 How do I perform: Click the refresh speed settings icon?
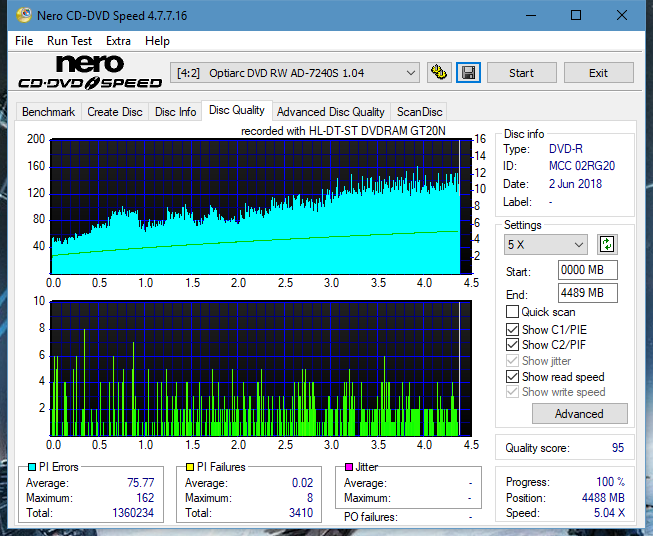pyautogui.click(x=607, y=244)
